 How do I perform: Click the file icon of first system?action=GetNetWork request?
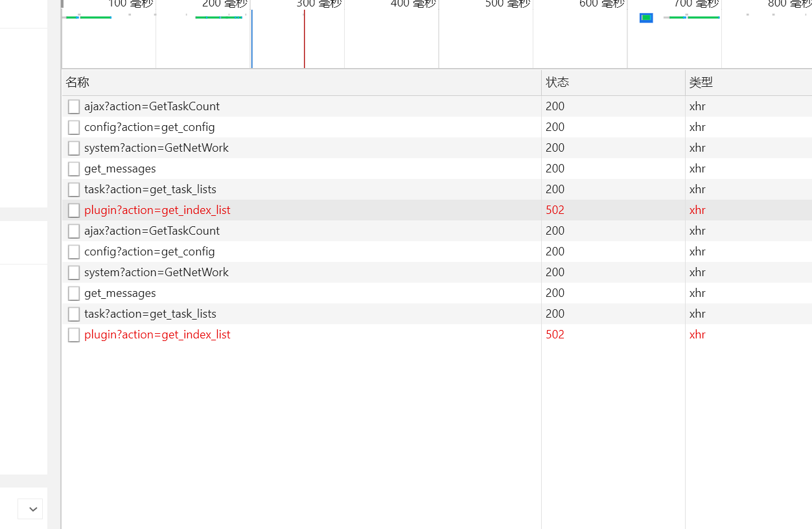pyautogui.click(x=74, y=148)
